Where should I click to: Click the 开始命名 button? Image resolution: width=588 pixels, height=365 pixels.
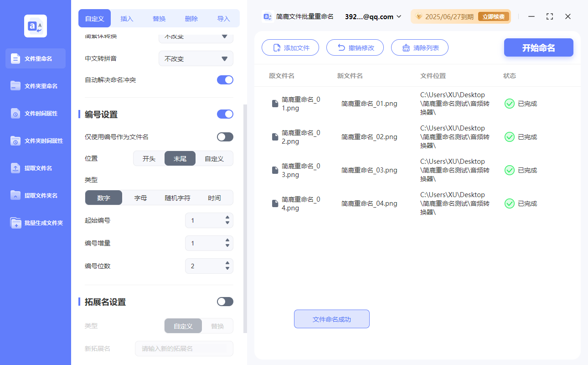click(538, 47)
